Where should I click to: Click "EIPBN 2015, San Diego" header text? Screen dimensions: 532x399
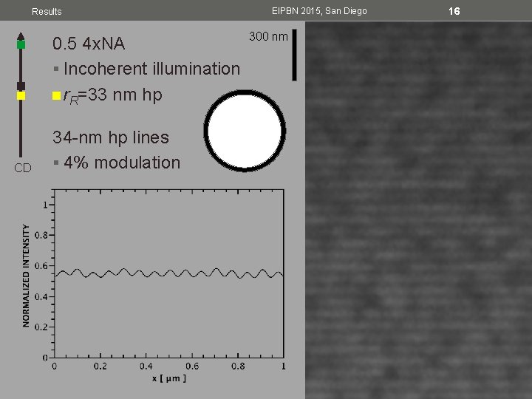(x=319, y=11)
